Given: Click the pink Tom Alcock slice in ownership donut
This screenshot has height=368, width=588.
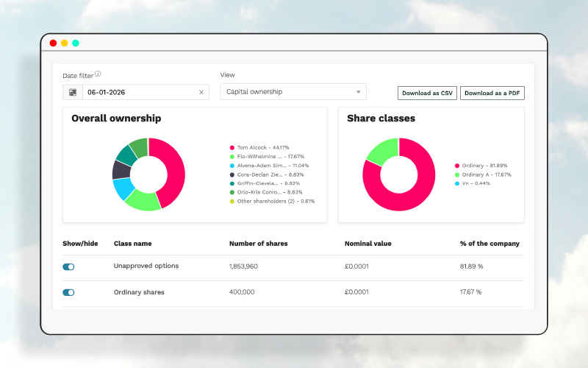Looking at the screenshot, I should 174,169.
